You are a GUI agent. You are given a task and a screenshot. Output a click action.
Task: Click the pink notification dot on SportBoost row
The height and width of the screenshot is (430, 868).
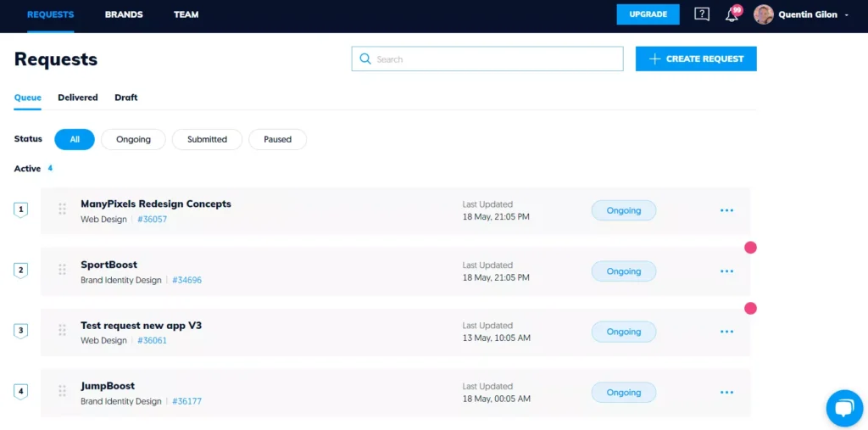pyautogui.click(x=750, y=248)
